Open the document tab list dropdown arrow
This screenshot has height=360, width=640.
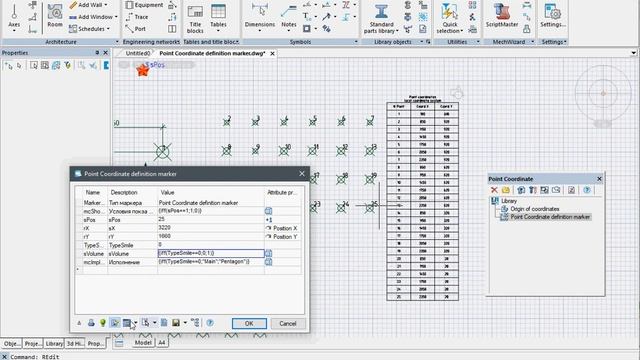point(633,53)
